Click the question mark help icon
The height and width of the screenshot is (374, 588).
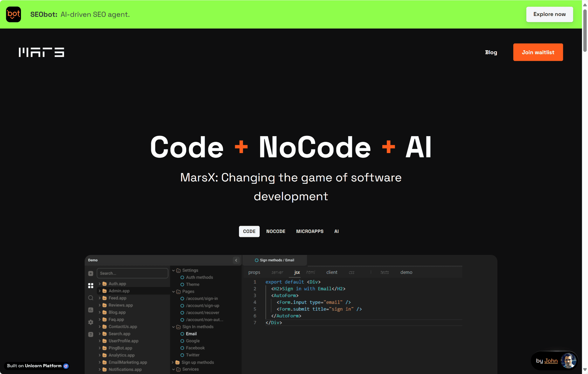click(x=91, y=334)
